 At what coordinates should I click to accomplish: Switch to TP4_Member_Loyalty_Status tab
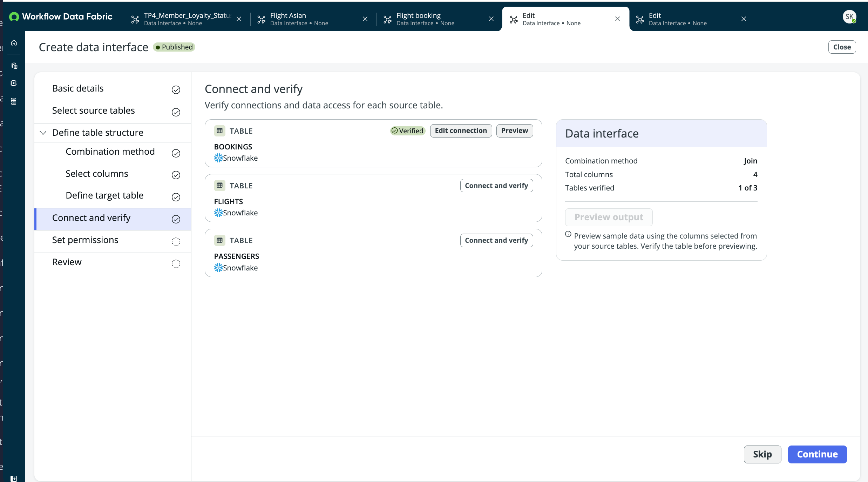[187, 19]
